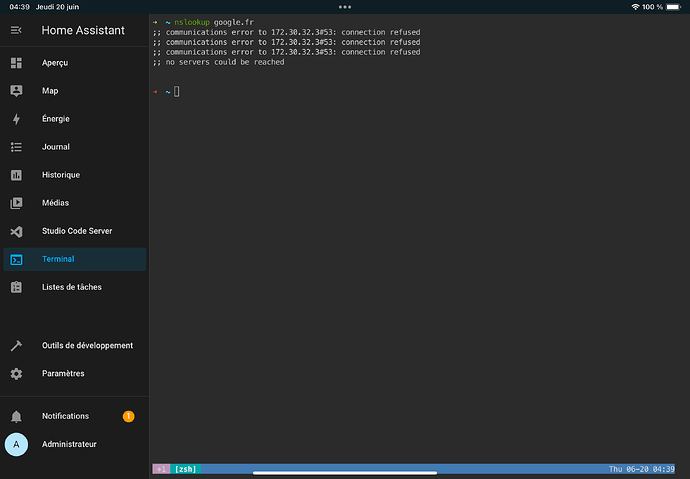Click the Aperçu dashboard icon
Screen dimensions: 690x479
(x=16, y=63)
